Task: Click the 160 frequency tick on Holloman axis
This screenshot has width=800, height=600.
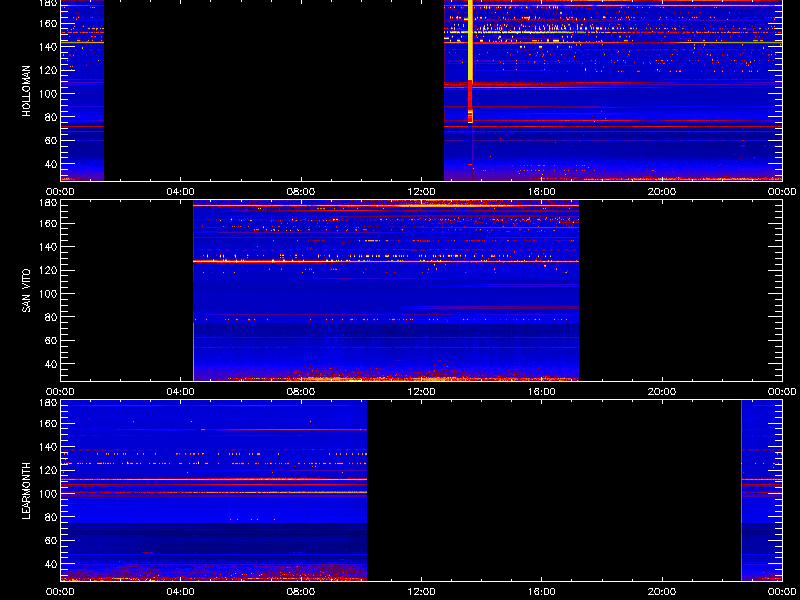Action: (x=48, y=23)
